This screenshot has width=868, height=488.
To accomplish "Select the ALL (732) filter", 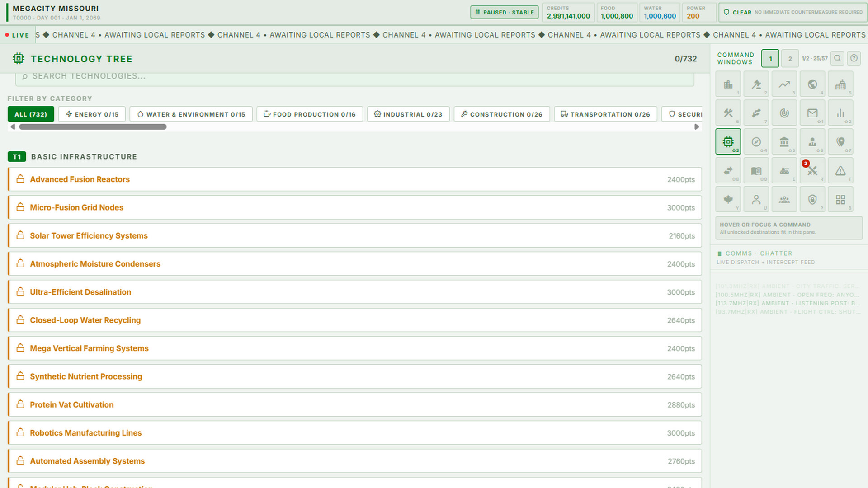I will 31,114.
